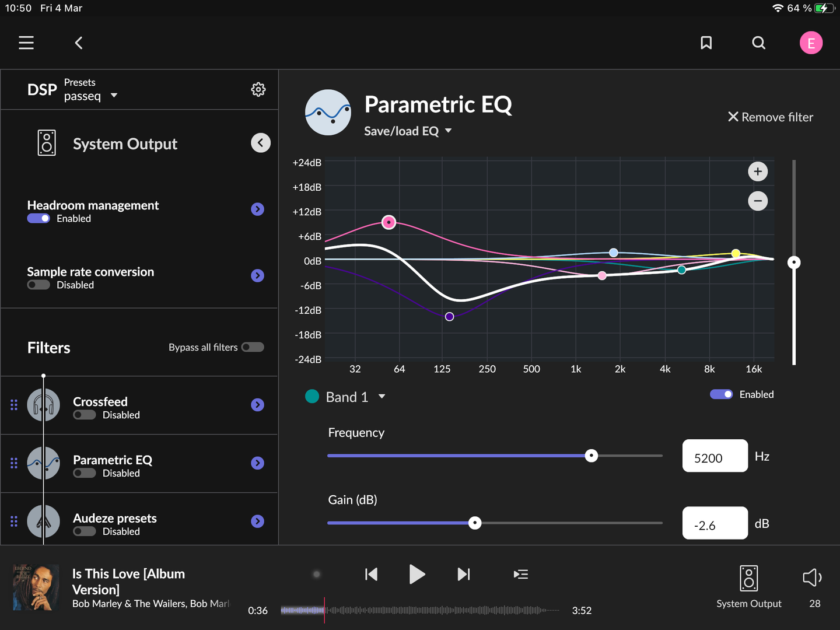This screenshot has height=630, width=840.
Task: Open the volume speaker icon
Action: point(812,577)
